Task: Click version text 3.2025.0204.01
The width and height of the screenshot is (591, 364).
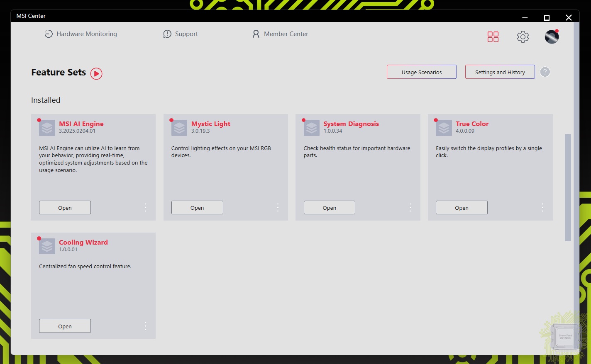Action: (77, 131)
